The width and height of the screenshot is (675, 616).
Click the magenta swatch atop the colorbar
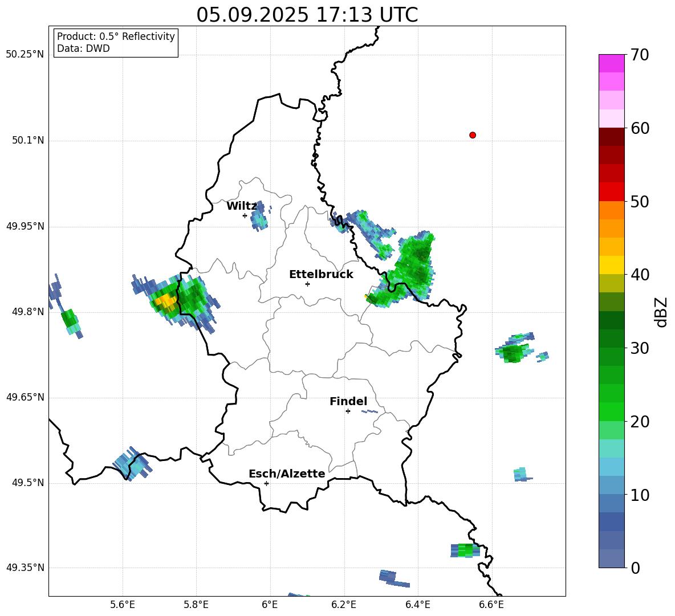tap(611, 63)
